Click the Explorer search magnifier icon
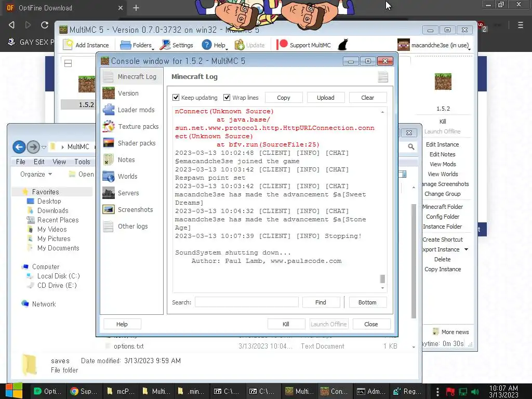The height and width of the screenshot is (399, 532). pyautogui.click(x=411, y=147)
